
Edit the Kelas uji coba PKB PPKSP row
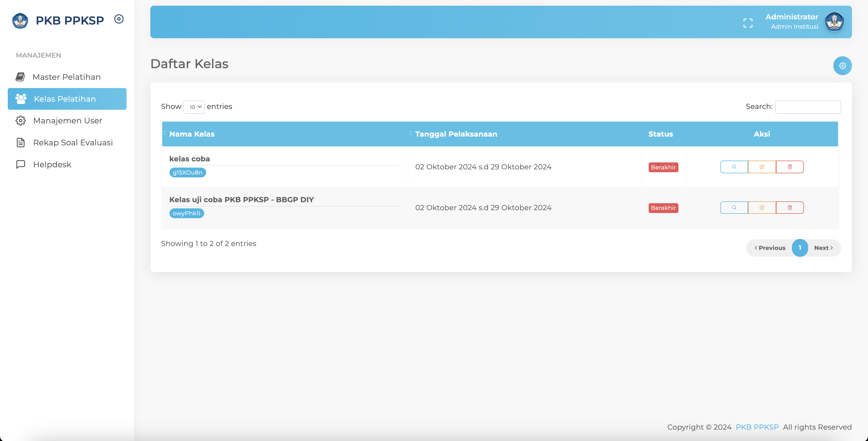pos(762,208)
